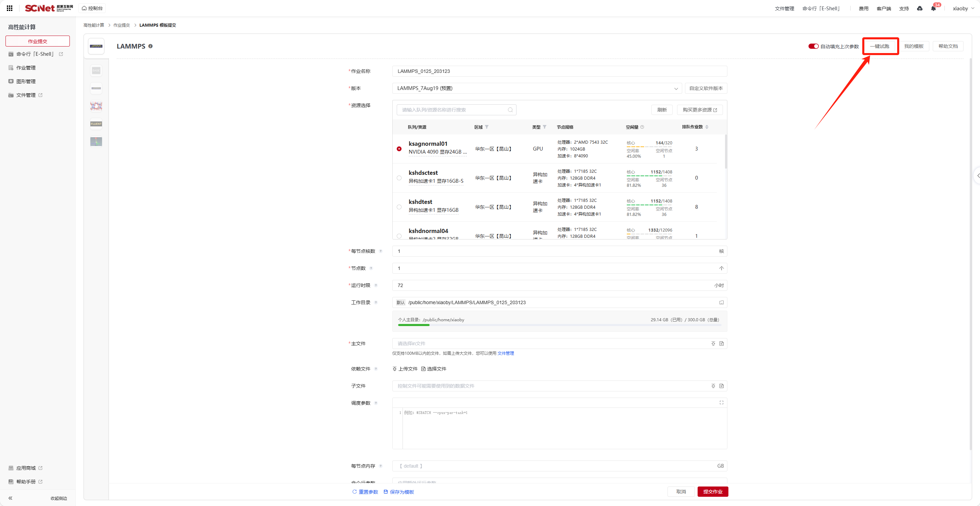Viewport: 980px width, 506px height.
Task: Click job submission breadcrumb link
Action: click(122, 25)
